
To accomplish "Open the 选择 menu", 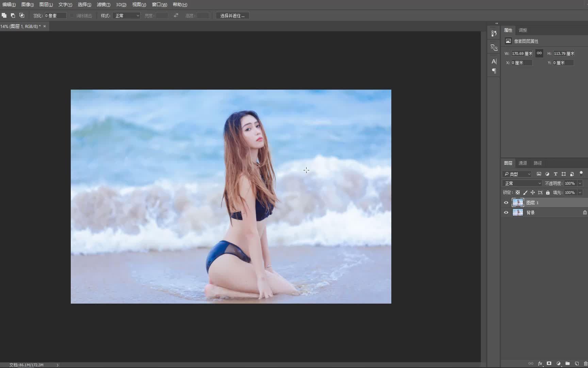I will click(84, 4).
